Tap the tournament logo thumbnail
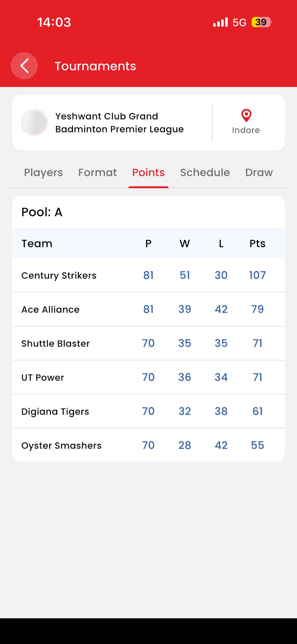Image resolution: width=297 pixels, height=644 pixels. click(34, 122)
